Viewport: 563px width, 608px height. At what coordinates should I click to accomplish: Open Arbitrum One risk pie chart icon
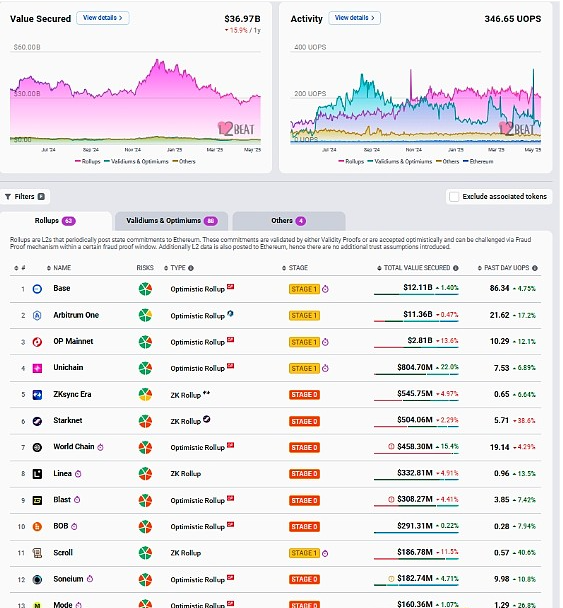pyautogui.click(x=145, y=316)
